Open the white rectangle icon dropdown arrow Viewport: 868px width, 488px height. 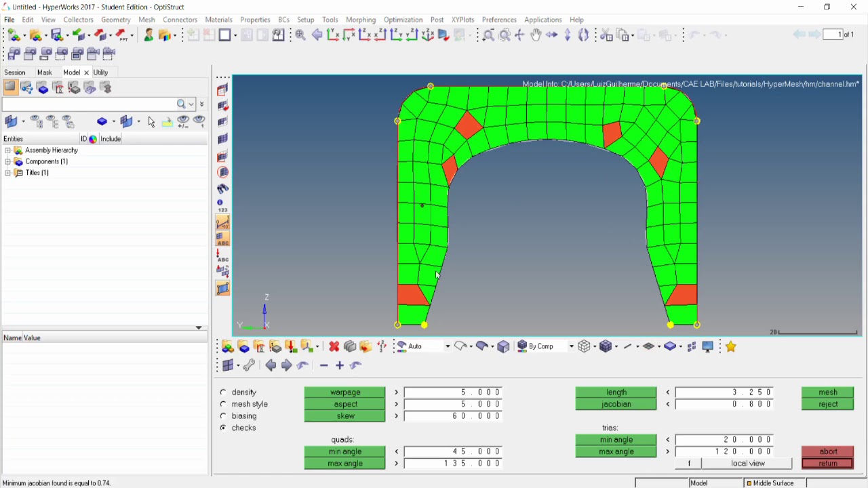click(x=235, y=35)
